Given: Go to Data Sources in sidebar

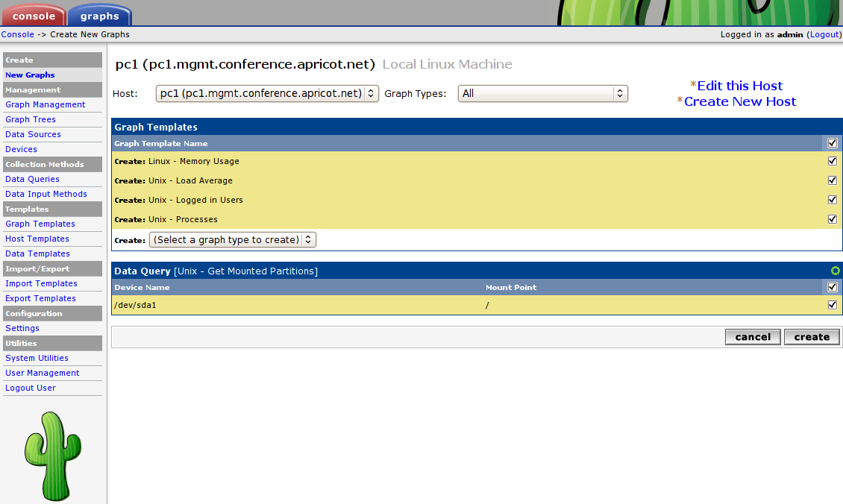Looking at the screenshot, I should click(x=33, y=134).
